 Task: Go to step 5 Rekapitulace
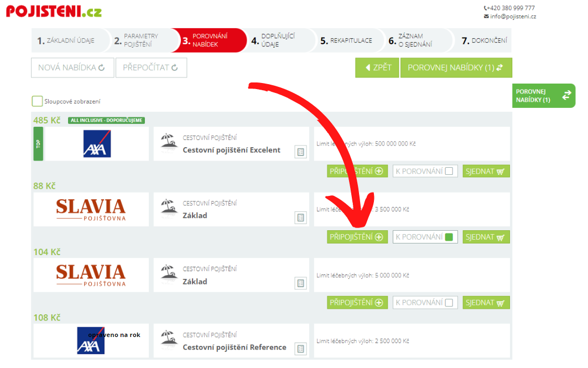click(346, 40)
